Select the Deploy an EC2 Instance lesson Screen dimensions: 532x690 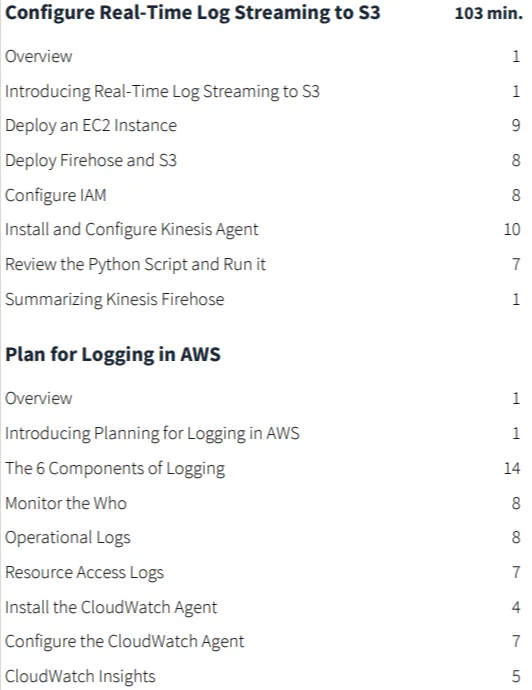coord(91,126)
